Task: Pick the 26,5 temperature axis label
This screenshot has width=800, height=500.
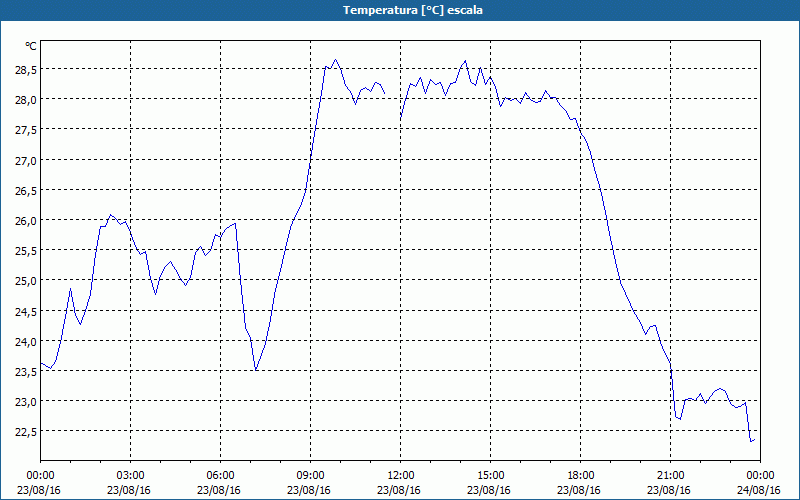Action: pyautogui.click(x=26, y=191)
